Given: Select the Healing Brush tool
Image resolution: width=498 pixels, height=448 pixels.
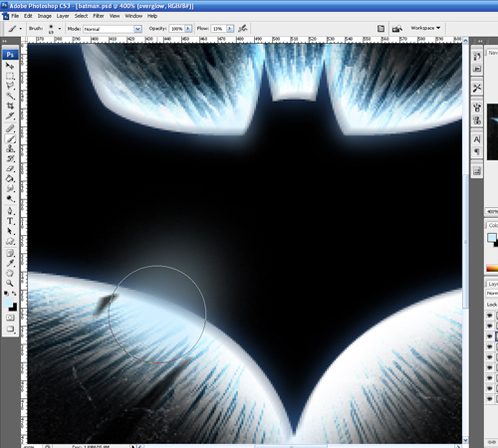Looking at the screenshot, I should 10,128.
